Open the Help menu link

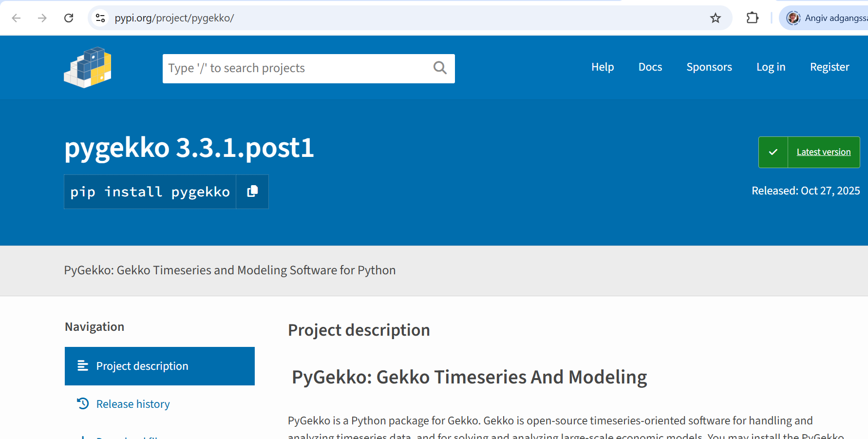(603, 67)
